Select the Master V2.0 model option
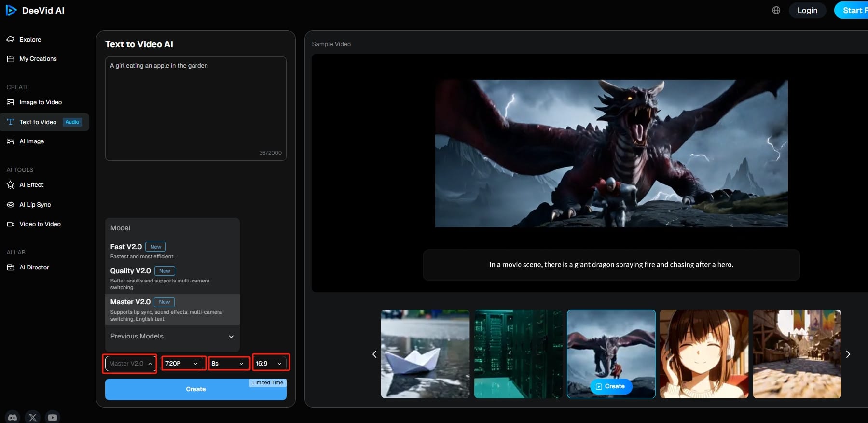This screenshot has height=423, width=868. tap(172, 310)
